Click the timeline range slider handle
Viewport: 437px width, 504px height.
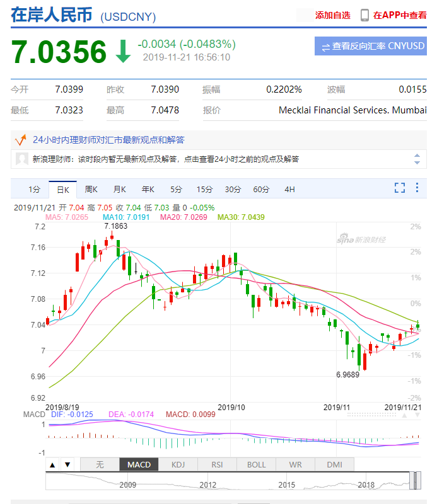(x=414, y=480)
